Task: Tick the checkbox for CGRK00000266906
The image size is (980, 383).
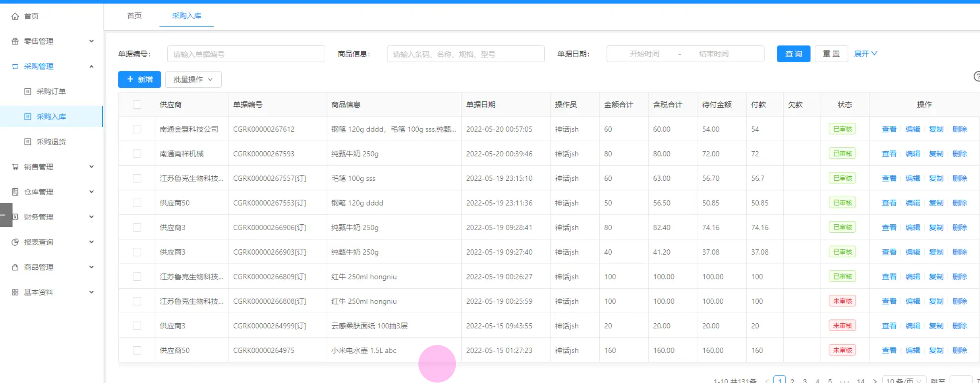Action: (x=137, y=228)
